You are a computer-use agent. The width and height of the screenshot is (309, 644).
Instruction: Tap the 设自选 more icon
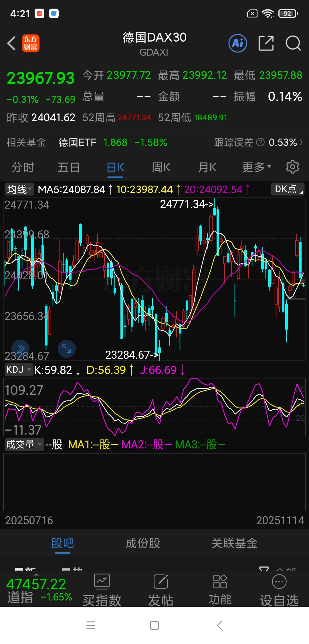coord(279,581)
